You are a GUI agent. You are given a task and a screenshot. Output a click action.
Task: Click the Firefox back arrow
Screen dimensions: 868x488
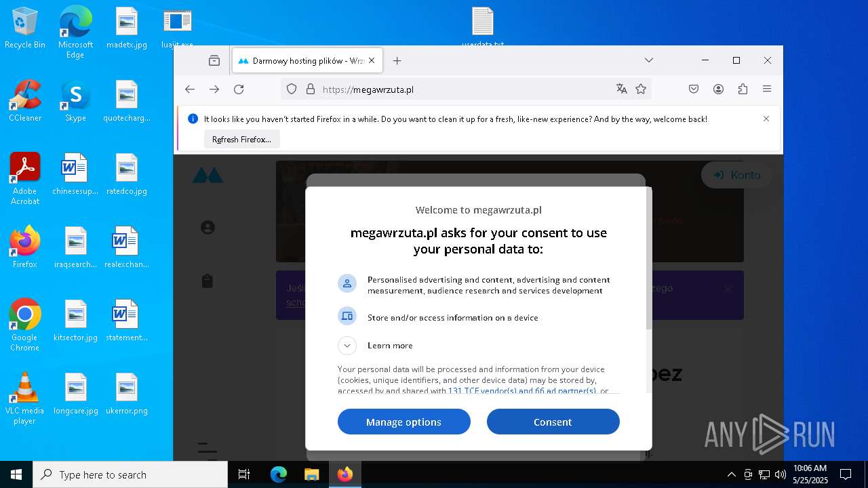(x=190, y=89)
